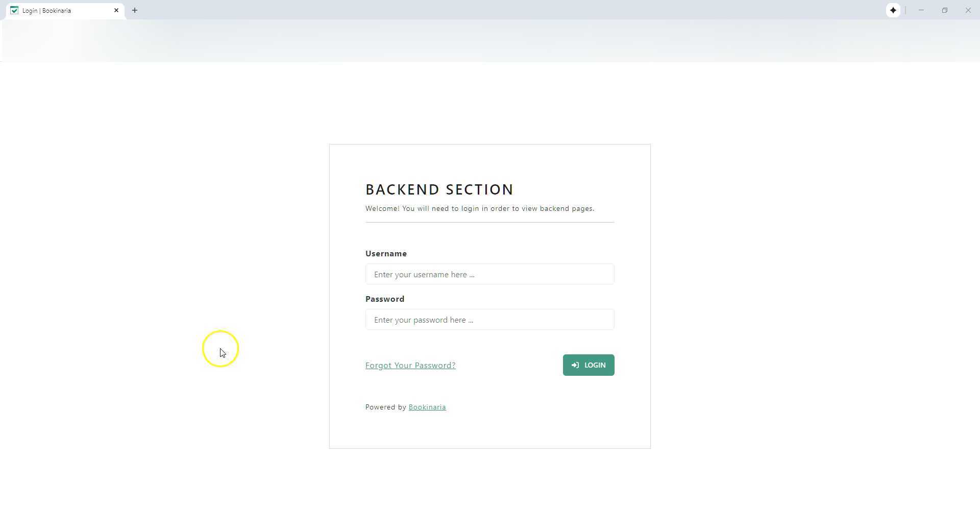
Task: Click the Bookinaria favicon on the tab
Action: [14, 10]
